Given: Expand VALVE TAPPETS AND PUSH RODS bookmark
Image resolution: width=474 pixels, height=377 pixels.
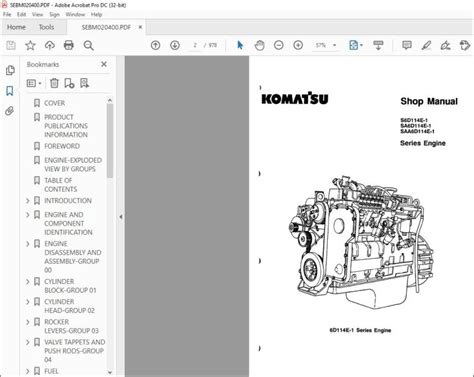Looking at the screenshot, I should [28, 342].
